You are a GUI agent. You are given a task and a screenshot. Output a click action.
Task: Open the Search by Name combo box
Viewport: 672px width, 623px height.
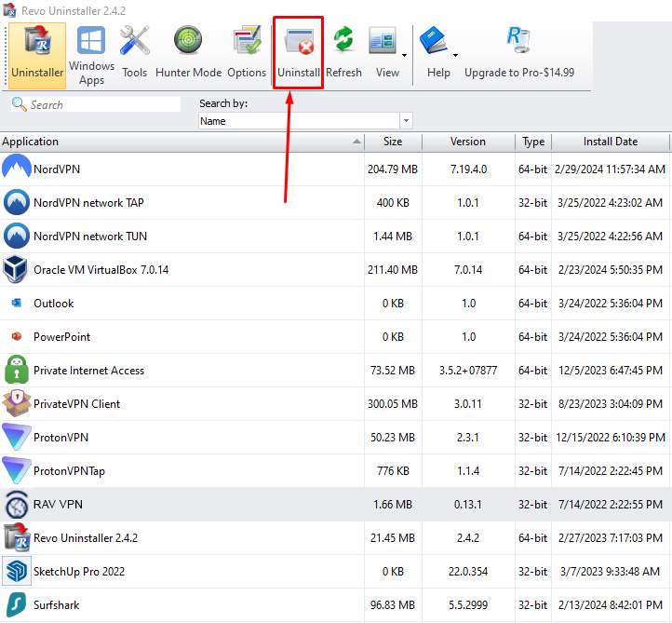305,121
